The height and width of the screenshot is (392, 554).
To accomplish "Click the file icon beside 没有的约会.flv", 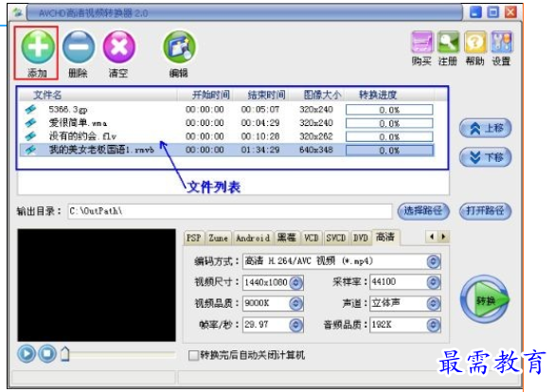I will click(30, 136).
